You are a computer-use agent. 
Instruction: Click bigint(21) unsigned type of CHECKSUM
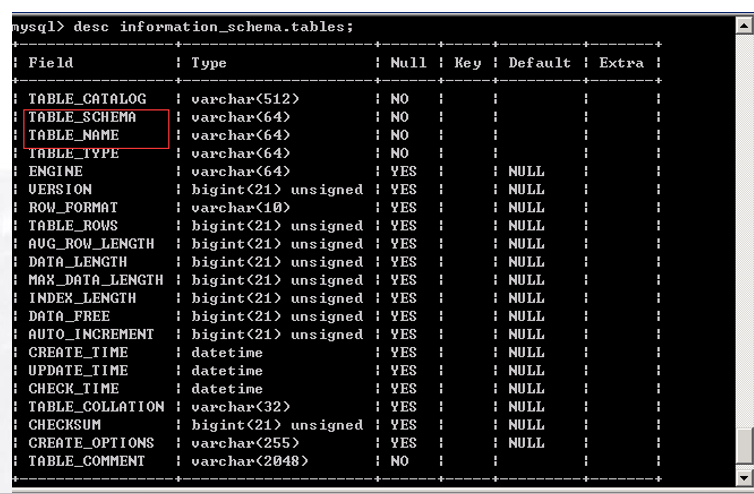pyautogui.click(x=277, y=425)
